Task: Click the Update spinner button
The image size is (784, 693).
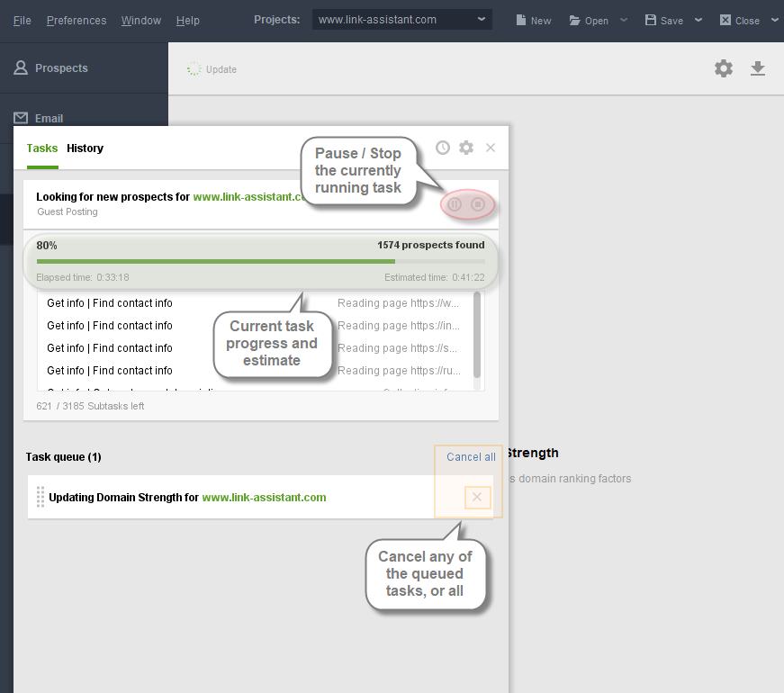Action: tap(212, 69)
